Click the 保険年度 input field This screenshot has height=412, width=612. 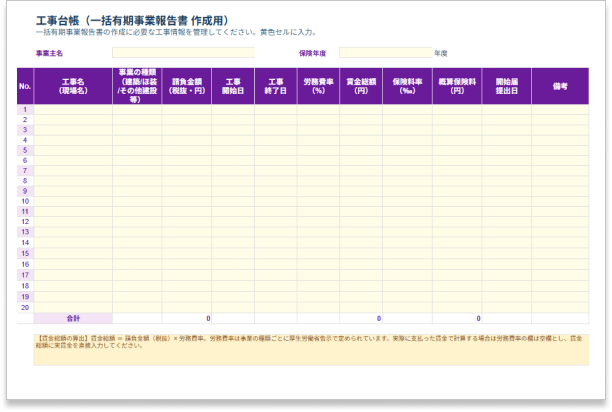[386, 53]
